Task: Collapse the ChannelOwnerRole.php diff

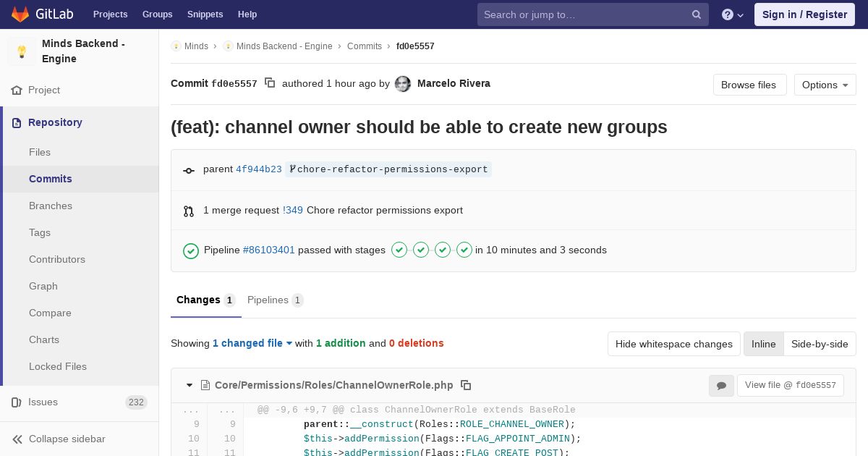Action: pos(190,385)
